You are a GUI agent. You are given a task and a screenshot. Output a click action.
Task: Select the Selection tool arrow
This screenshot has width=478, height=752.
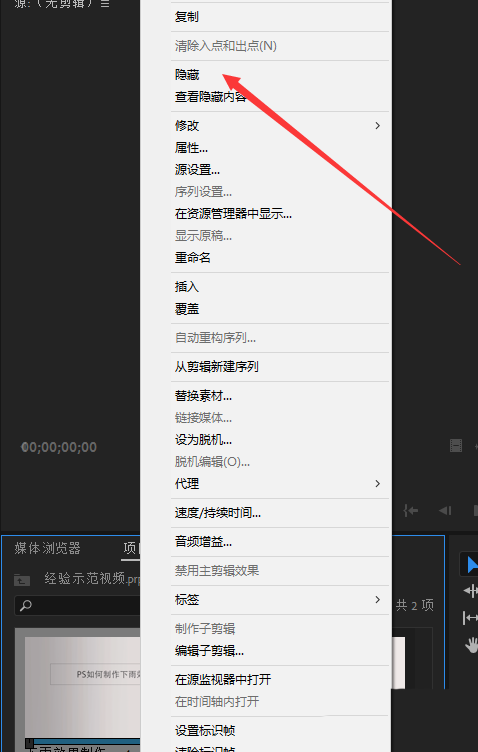[x=472, y=564]
